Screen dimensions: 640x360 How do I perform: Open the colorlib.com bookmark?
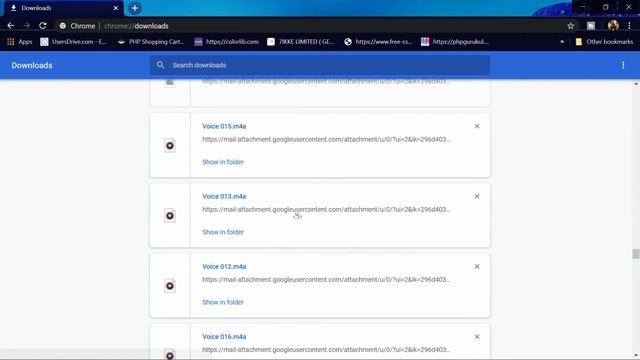227,42
